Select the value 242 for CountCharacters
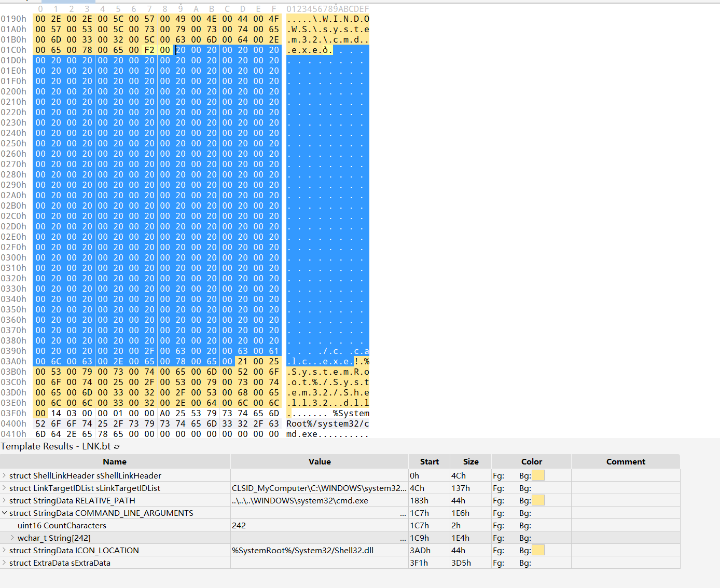 click(x=239, y=525)
